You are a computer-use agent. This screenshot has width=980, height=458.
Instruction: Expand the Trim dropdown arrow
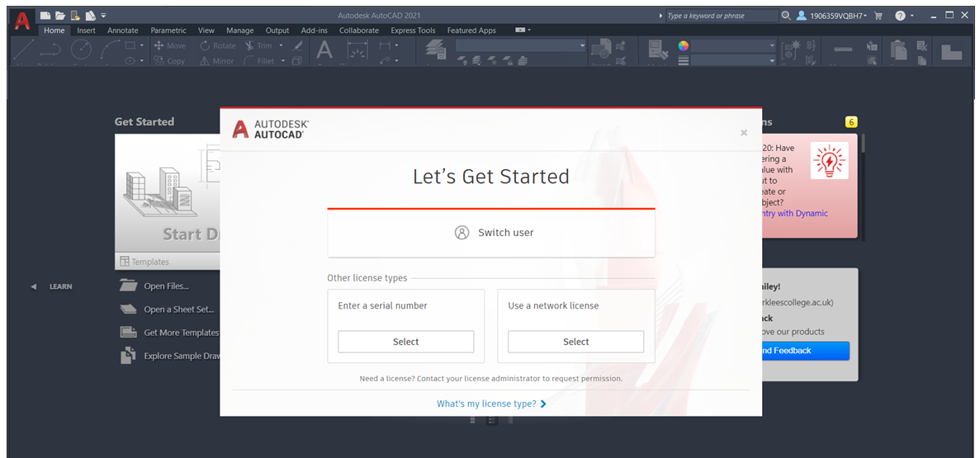tap(281, 45)
